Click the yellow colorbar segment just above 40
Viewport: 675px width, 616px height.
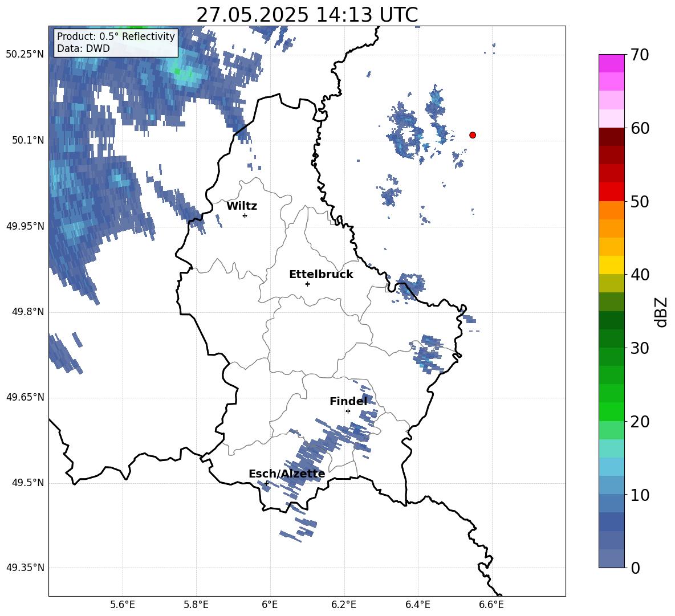coord(612,265)
